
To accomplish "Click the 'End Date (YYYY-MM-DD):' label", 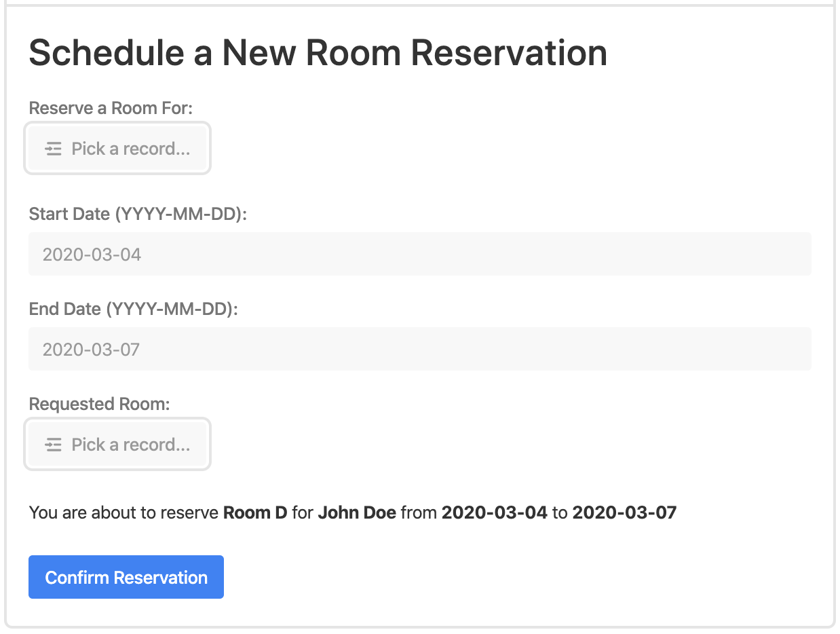I will [134, 309].
